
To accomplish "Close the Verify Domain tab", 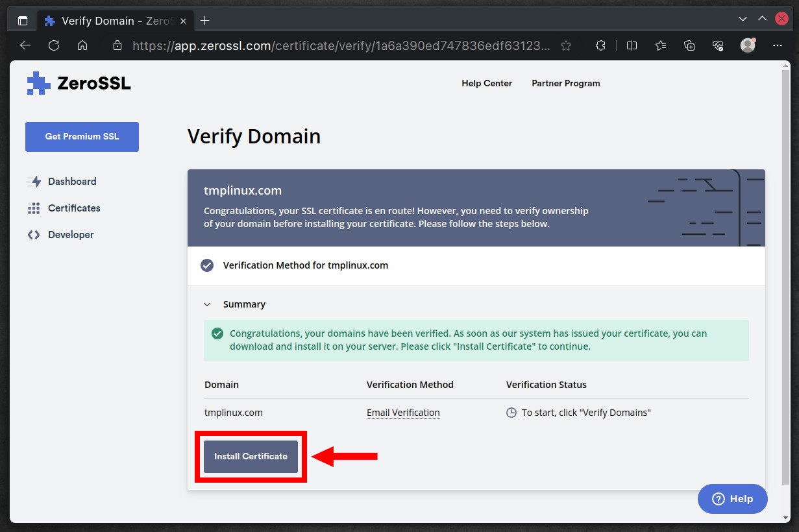I will click(x=184, y=21).
